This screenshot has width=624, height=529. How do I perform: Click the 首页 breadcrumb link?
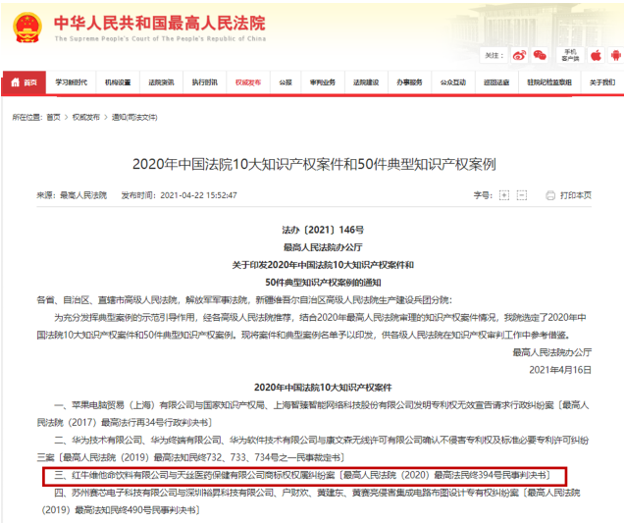[53, 117]
